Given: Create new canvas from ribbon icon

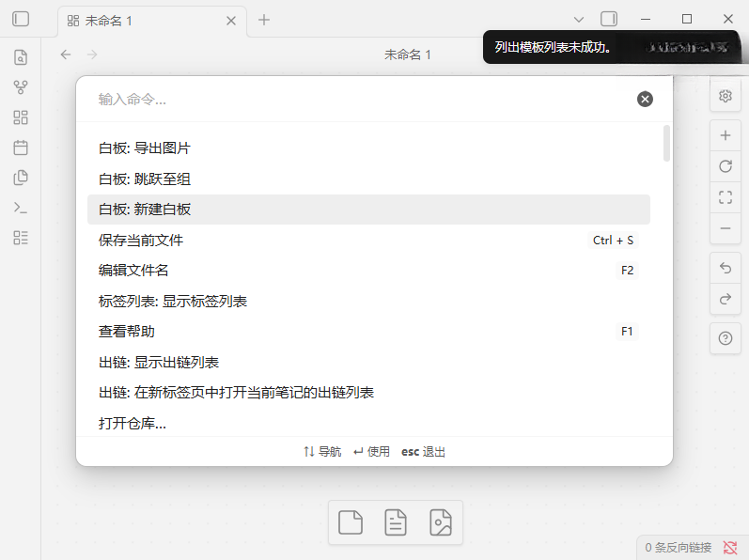Looking at the screenshot, I should (21, 117).
